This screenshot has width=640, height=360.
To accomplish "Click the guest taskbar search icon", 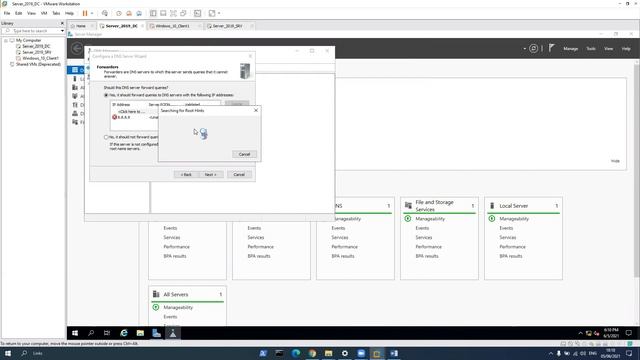I will (91, 333).
